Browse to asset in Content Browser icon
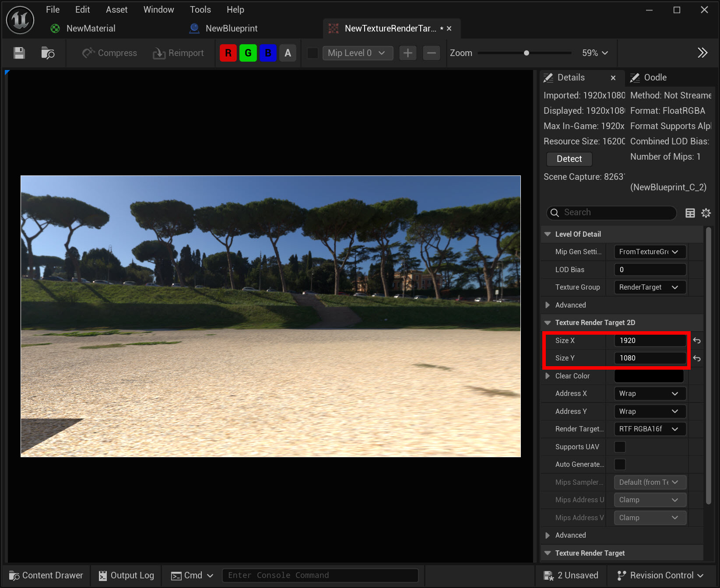Image resolution: width=720 pixels, height=588 pixels. (48, 53)
